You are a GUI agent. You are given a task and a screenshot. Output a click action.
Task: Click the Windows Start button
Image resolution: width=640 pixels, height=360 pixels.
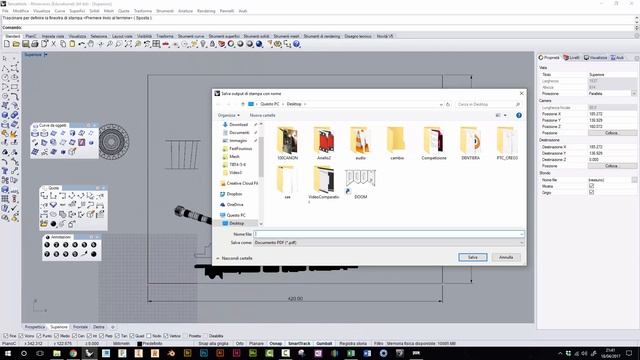(8, 353)
